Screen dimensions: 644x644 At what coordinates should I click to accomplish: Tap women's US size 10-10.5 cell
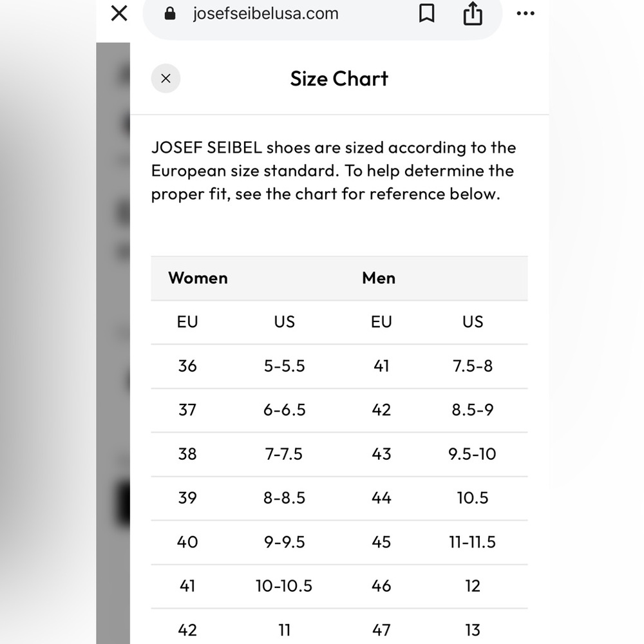pyautogui.click(x=284, y=585)
